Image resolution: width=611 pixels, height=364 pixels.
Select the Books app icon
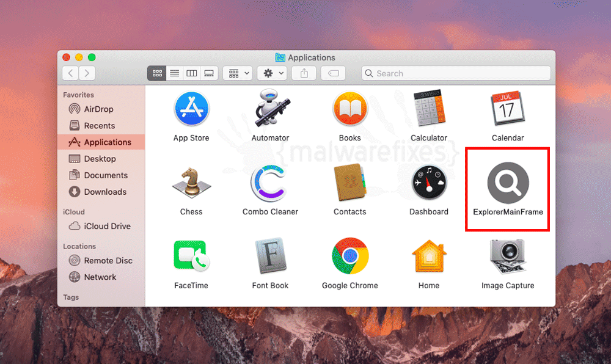tap(350, 109)
